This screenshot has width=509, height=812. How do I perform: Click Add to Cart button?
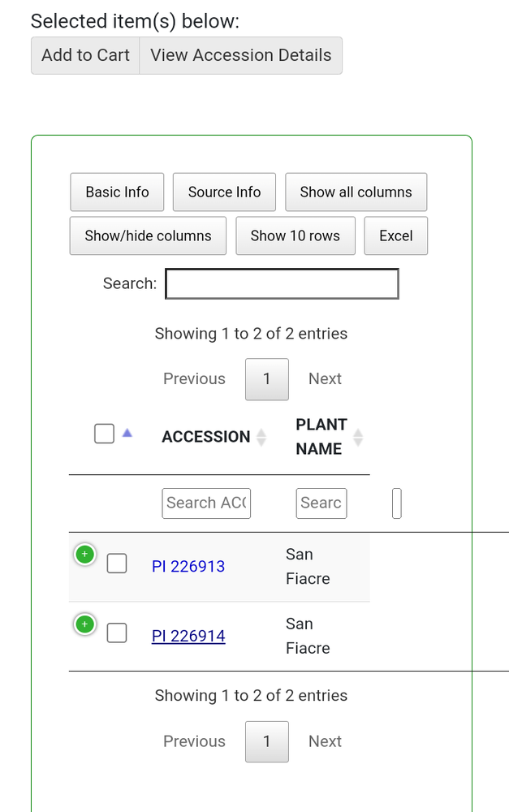[85, 55]
